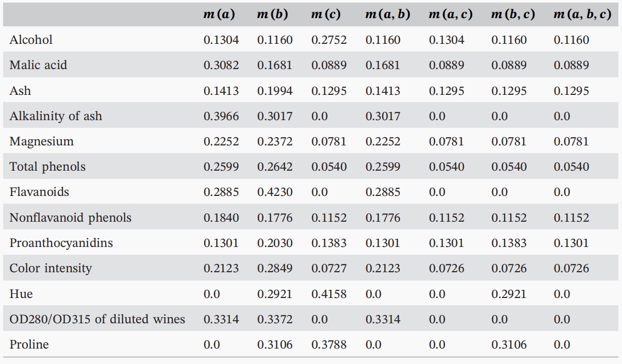Select the 0.4230 value for Flavanoids
This screenshot has height=364, width=622.
[274, 192]
